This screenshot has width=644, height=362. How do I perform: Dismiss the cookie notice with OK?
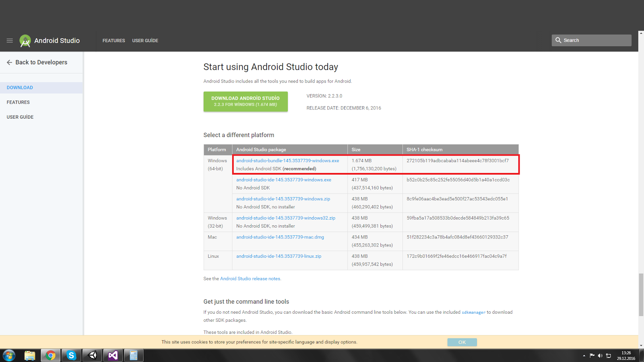pos(462,342)
